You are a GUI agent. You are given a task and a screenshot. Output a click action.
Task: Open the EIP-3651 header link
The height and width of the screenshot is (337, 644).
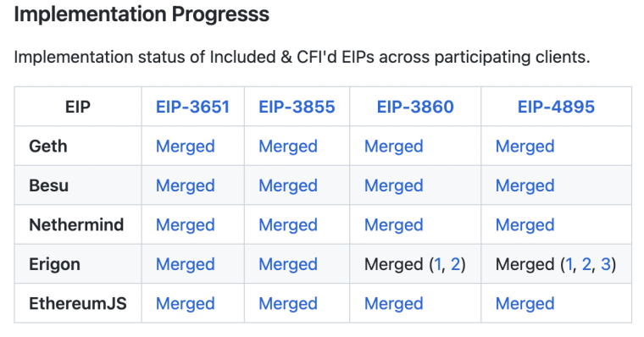coord(192,107)
